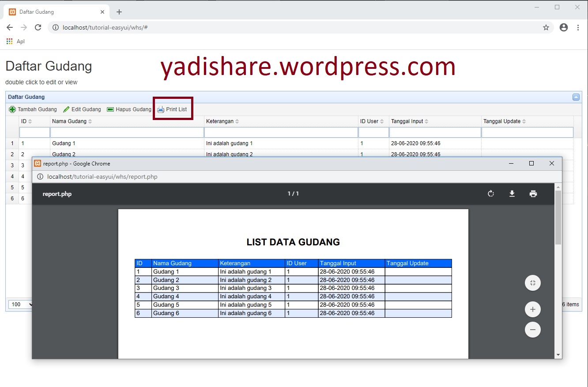Open the Apl bookmarks shortcut

(x=15, y=41)
